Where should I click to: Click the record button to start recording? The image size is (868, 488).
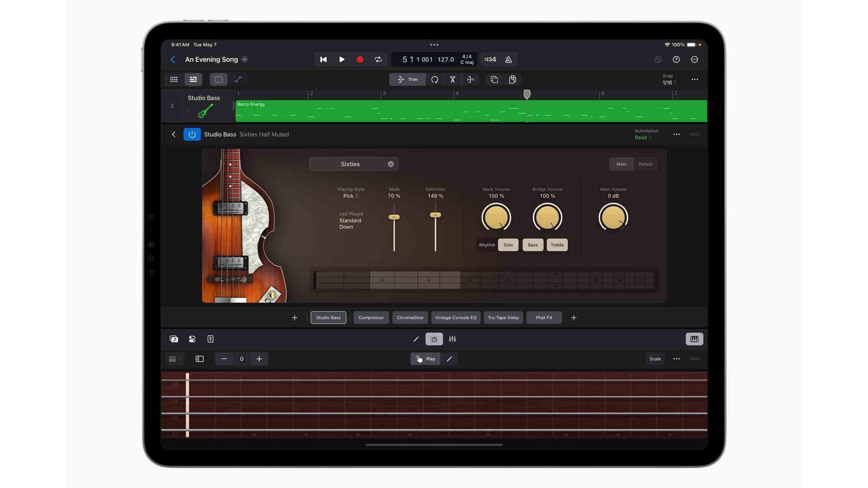point(360,59)
